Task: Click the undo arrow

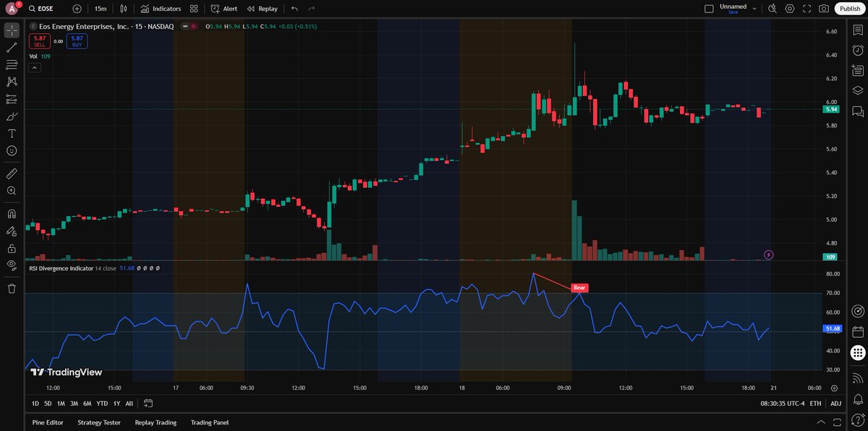Action: (294, 9)
